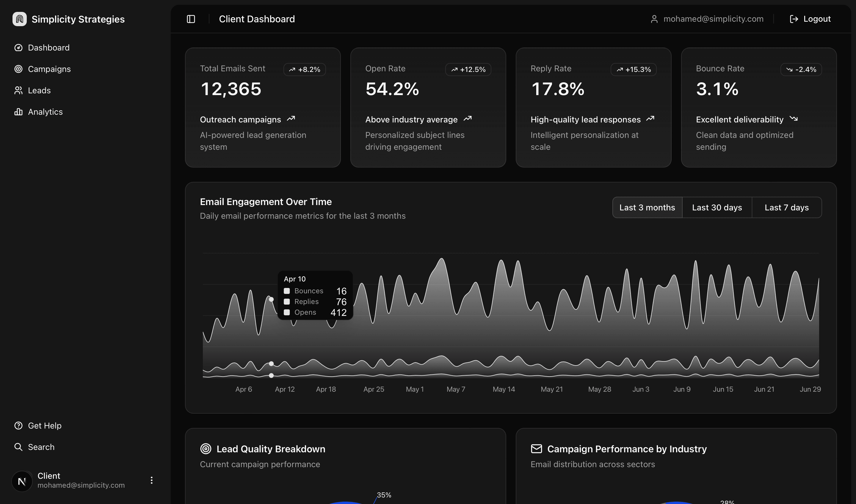Open the three-dot menu beside Client profile
Viewport: 856px width, 504px height.
tap(152, 480)
